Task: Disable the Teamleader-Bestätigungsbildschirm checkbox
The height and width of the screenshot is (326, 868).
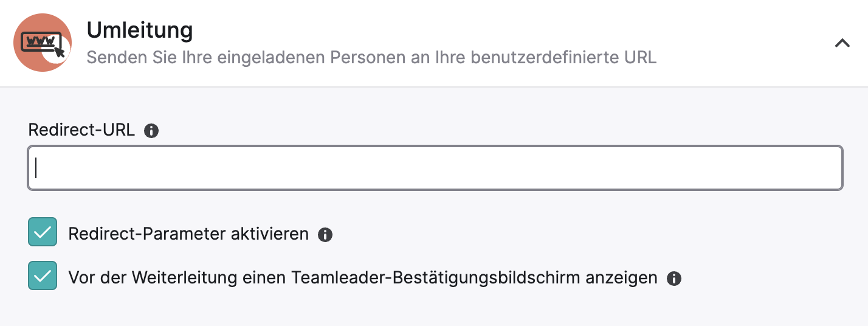Action: point(43,276)
